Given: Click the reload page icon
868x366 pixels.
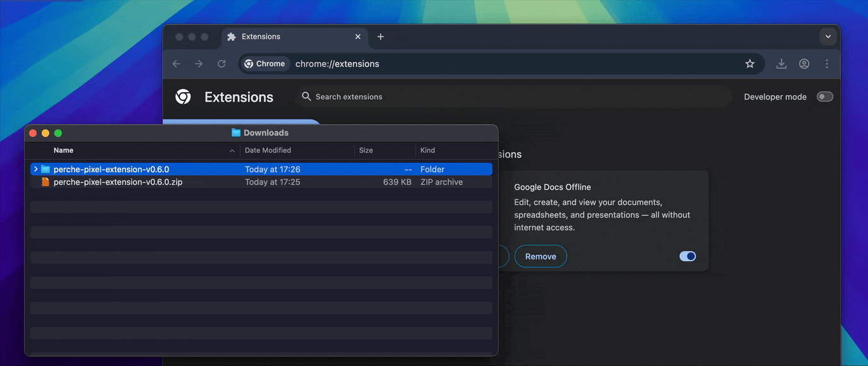Looking at the screenshot, I should point(222,64).
